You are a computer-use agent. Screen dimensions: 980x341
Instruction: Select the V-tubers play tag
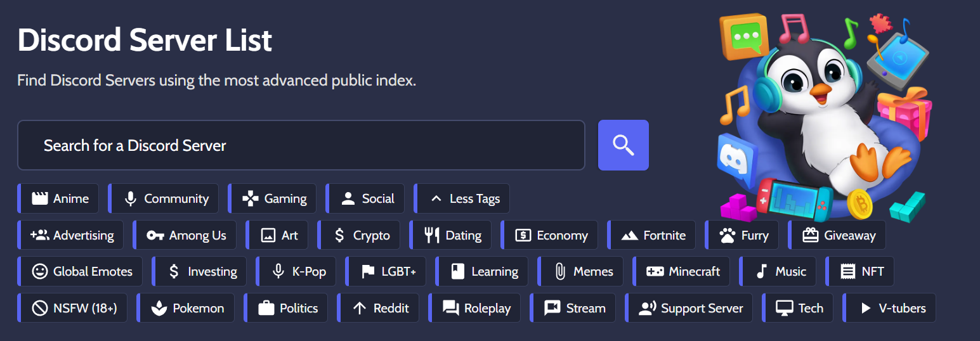click(x=889, y=308)
